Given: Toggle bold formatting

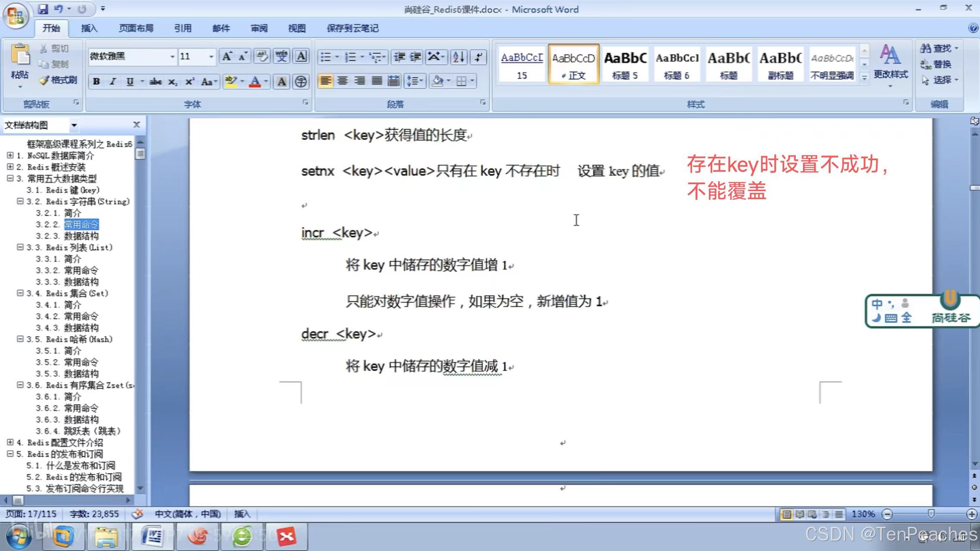Looking at the screenshot, I should click(x=96, y=81).
